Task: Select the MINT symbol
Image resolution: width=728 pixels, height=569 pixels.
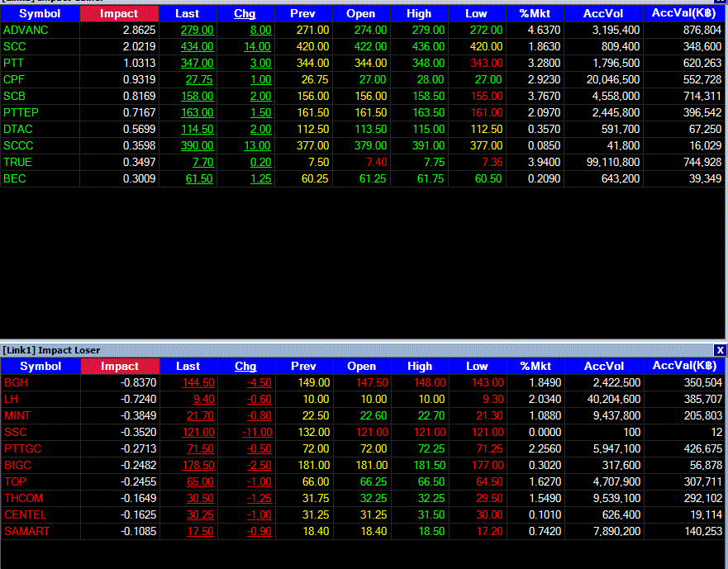Action: pos(17,416)
